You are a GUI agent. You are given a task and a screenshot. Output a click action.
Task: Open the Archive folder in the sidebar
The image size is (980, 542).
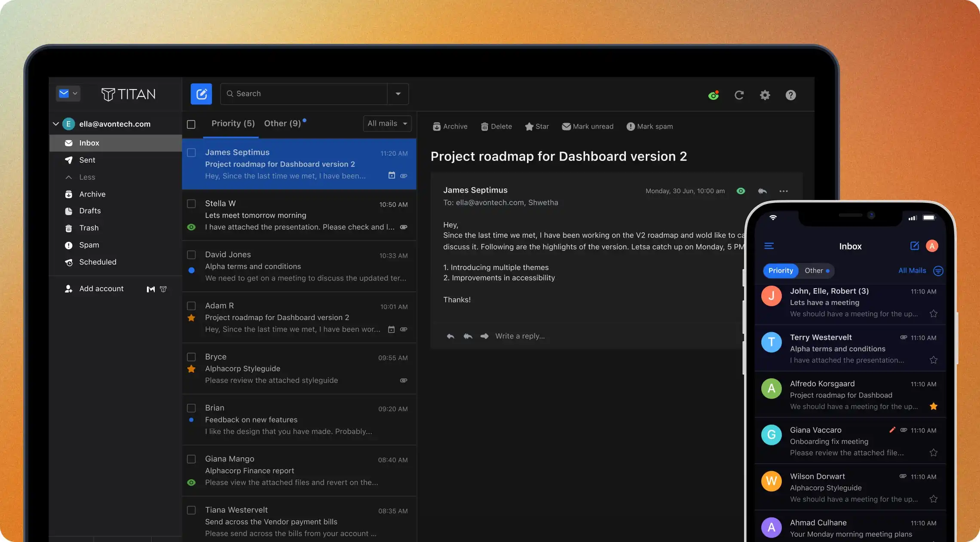[x=116, y=194]
